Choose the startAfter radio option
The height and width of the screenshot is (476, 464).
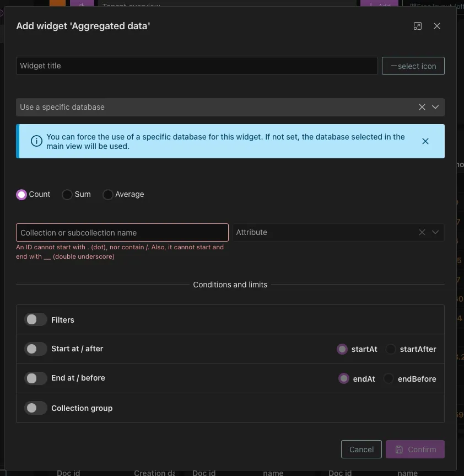pyautogui.click(x=391, y=349)
